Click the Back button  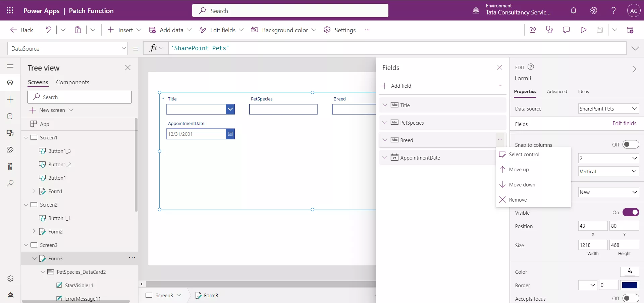click(x=21, y=30)
